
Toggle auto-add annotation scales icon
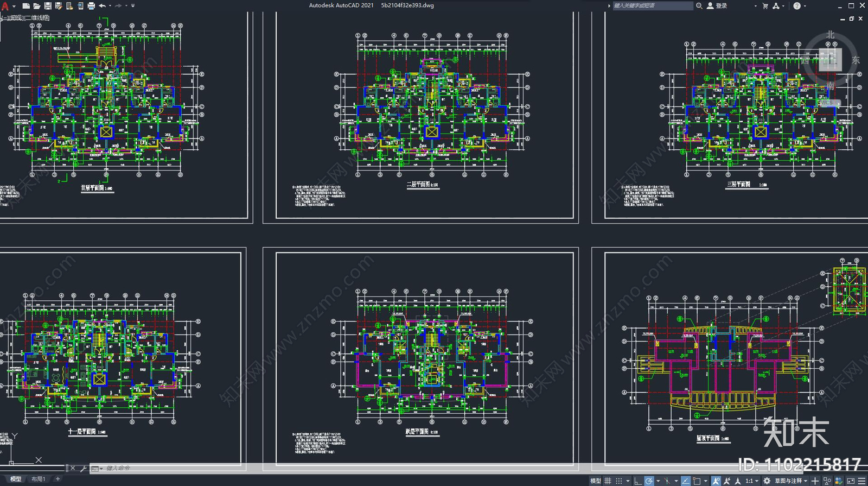(727, 481)
